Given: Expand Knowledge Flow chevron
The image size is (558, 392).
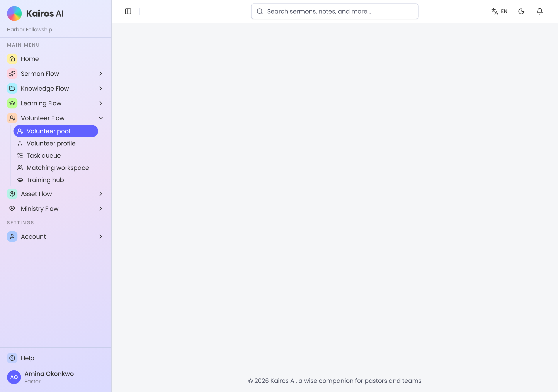Looking at the screenshot, I should (x=101, y=88).
